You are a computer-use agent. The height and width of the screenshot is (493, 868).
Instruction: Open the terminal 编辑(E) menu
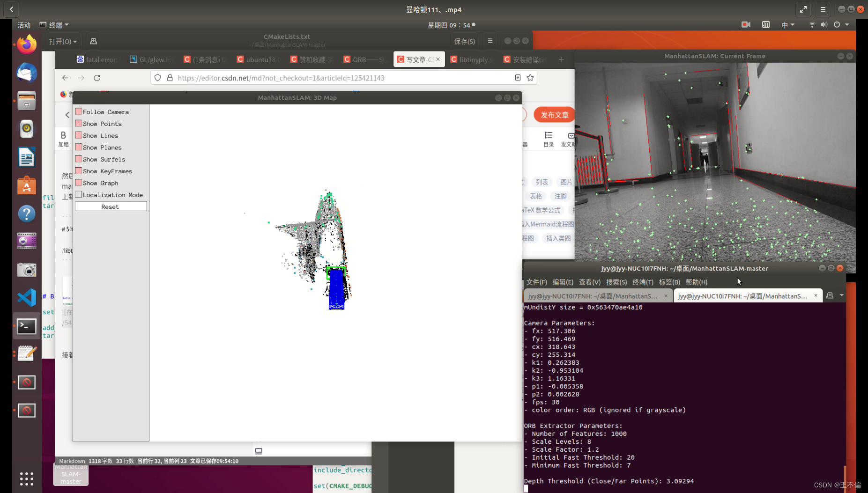[563, 282]
